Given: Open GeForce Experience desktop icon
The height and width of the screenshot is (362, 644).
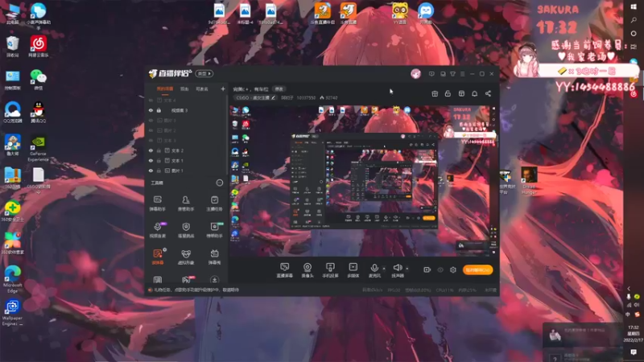Looking at the screenshot, I should pyautogui.click(x=38, y=148).
